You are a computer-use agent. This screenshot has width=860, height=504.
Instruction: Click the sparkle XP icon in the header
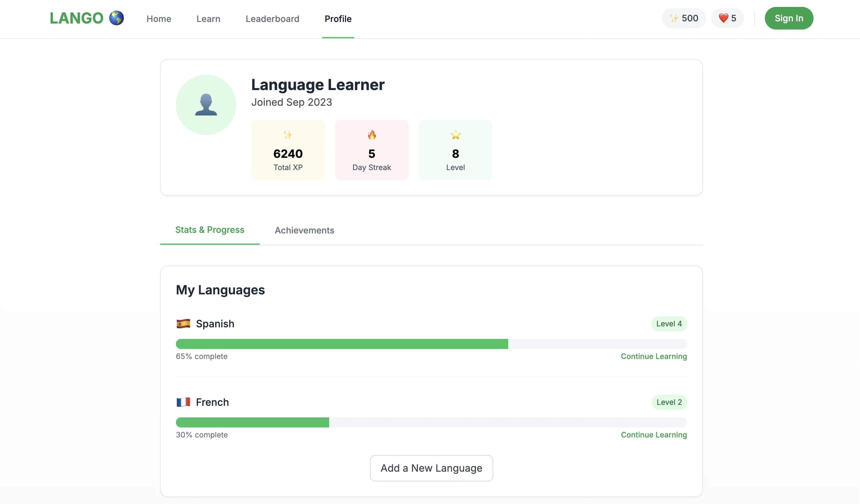point(674,18)
